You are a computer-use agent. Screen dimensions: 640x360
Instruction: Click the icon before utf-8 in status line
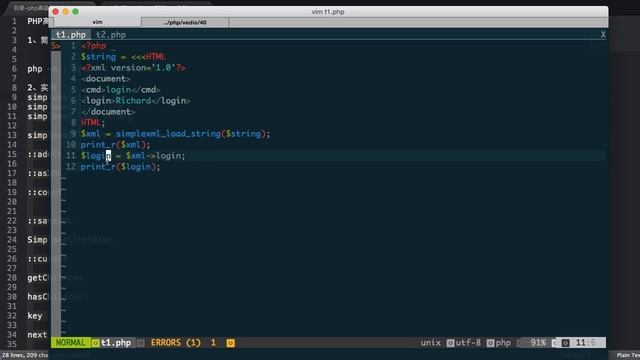tap(450, 343)
